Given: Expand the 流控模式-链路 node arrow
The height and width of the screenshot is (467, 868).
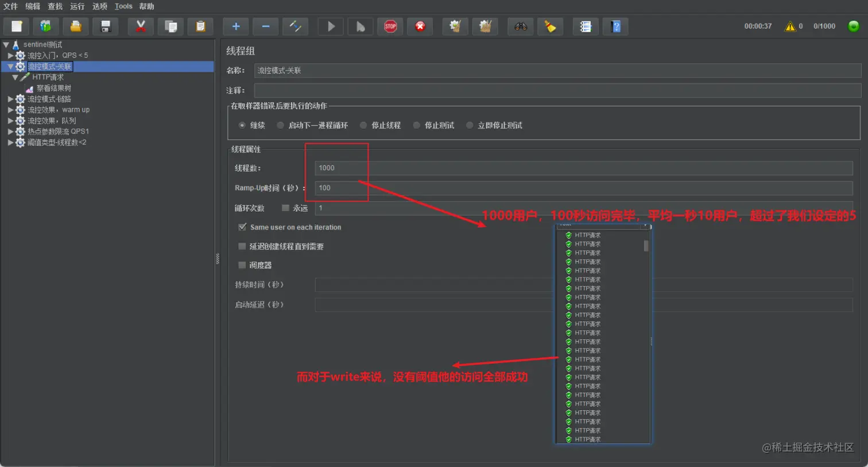Looking at the screenshot, I should pos(10,99).
